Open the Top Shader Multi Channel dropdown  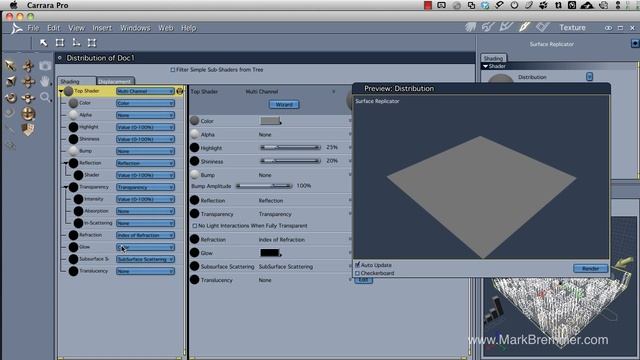point(145,91)
